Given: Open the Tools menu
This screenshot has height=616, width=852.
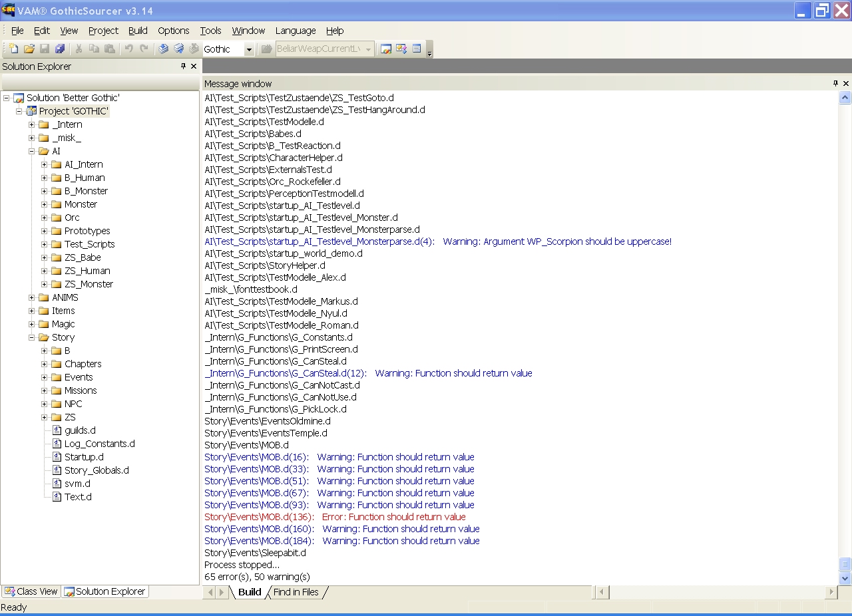Looking at the screenshot, I should [x=210, y=31].
